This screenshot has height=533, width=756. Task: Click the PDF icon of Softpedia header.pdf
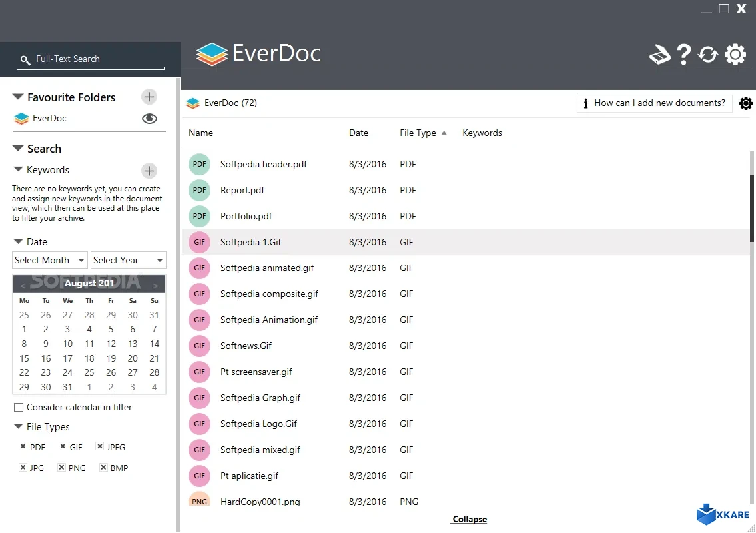(x=200, y=164)
